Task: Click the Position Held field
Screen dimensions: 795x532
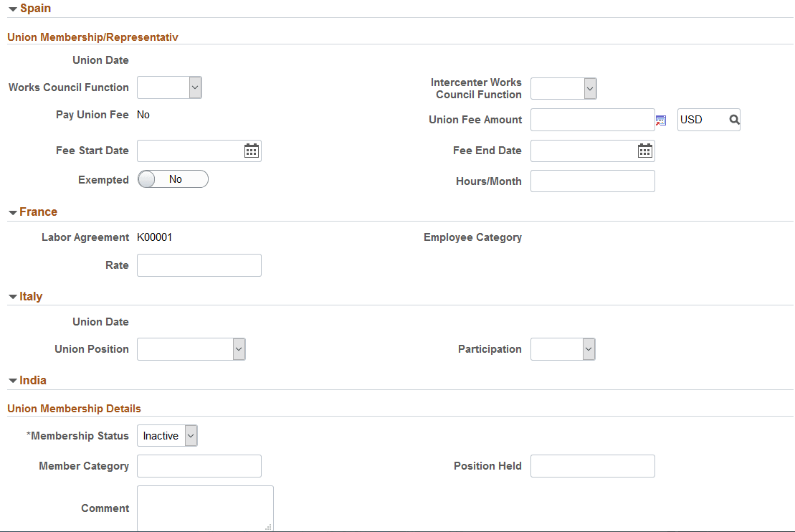Action: (x=593, y=466)
